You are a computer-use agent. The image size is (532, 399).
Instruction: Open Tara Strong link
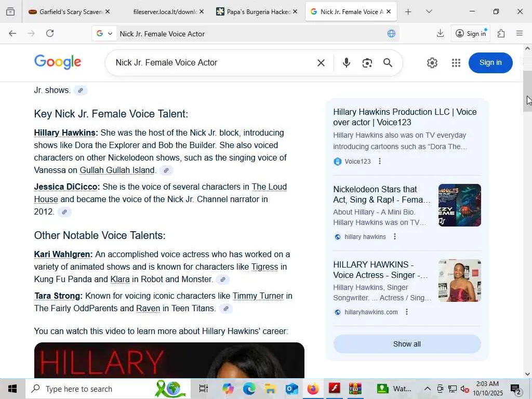click(57, 296)
